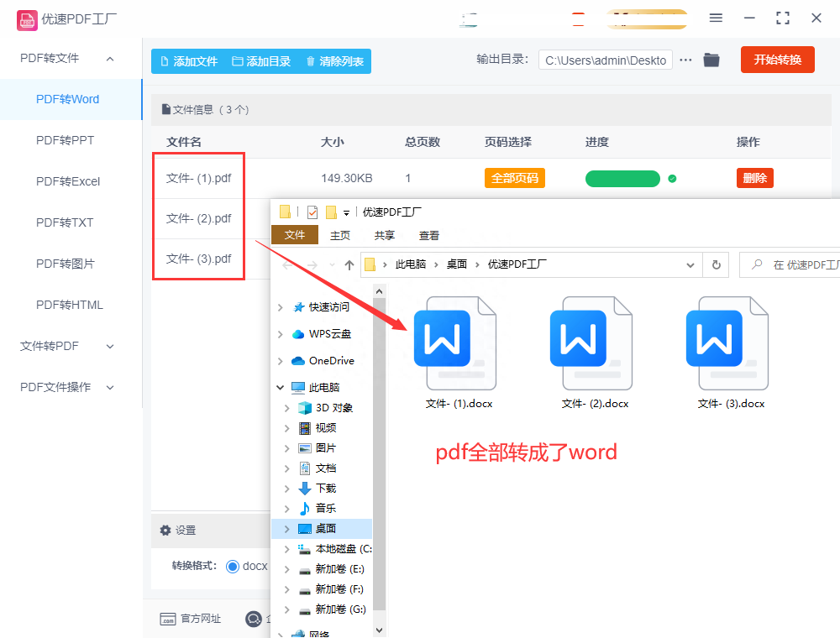This screenshot has width=840, height=638.
Task: Open Explorer address bar history dropdown
Action: tap(690, 264)
